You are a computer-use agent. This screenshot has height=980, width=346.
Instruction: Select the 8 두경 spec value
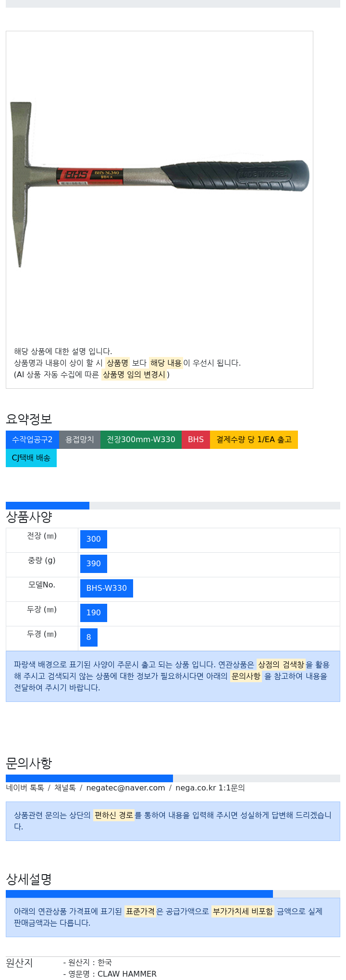click(x=89, y=637)
